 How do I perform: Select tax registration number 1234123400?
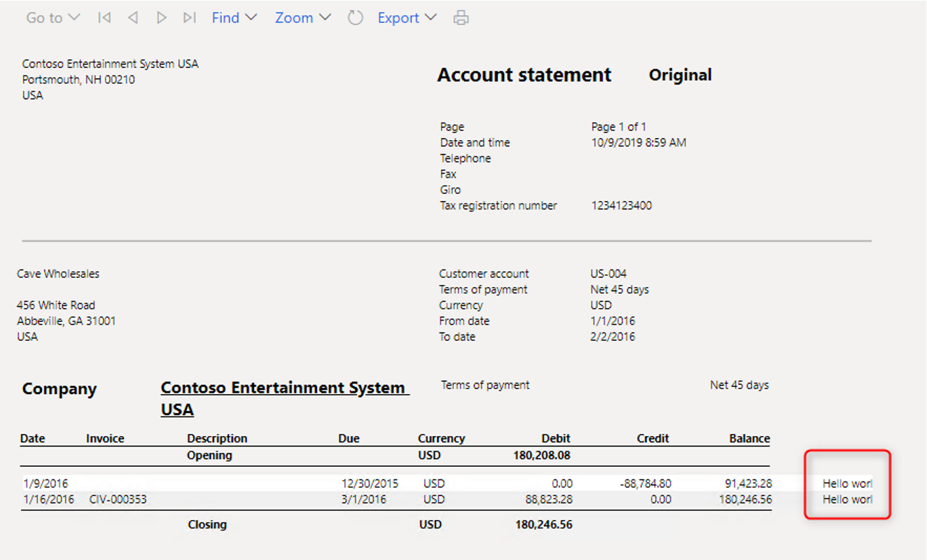[622, 206]
